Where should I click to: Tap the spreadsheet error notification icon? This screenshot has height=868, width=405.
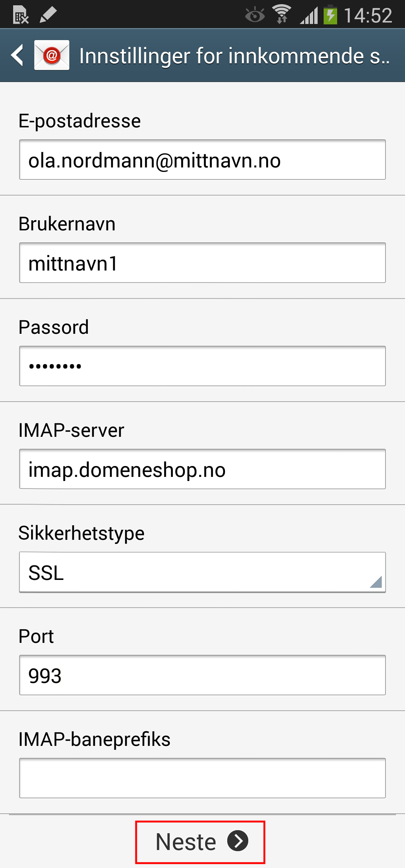(x=21, y=15)
